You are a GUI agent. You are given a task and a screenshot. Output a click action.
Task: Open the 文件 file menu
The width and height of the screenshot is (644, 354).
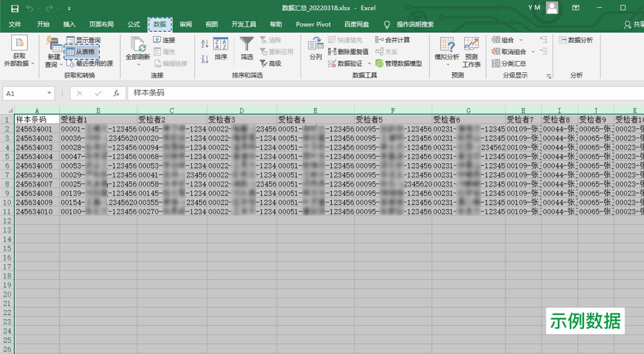[15, 24]
